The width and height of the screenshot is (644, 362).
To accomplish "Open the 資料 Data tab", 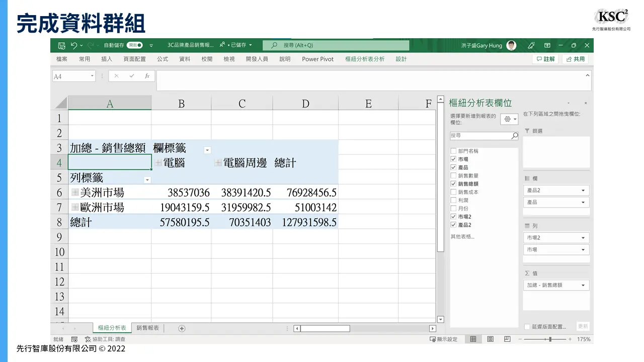I will (x=185, y=59).
